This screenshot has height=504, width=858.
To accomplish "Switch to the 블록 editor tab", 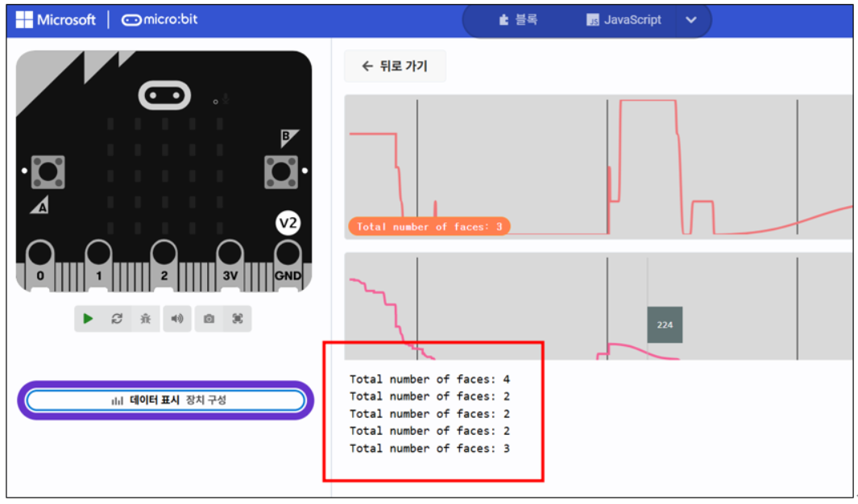I will pos(518,20).
